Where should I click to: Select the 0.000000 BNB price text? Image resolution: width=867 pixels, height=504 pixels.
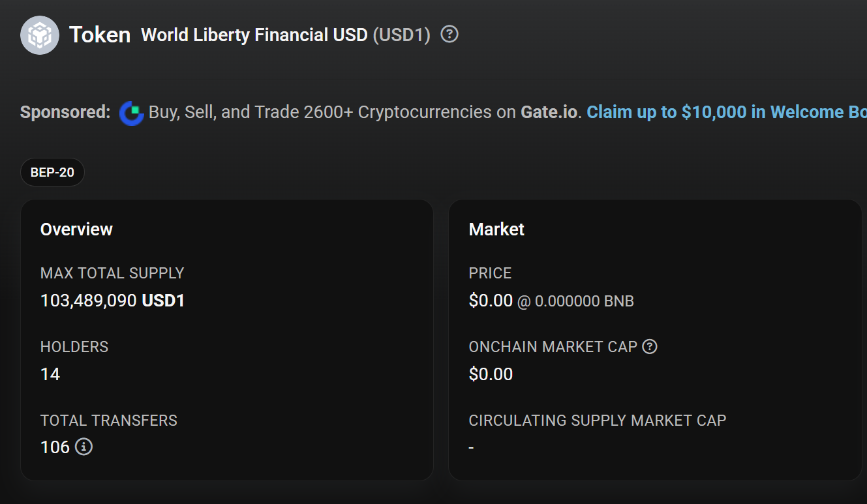pos(586,301)
